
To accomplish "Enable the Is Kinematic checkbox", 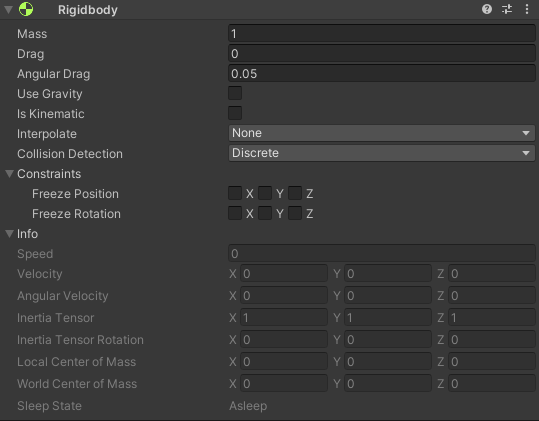I will coord(235,113).
